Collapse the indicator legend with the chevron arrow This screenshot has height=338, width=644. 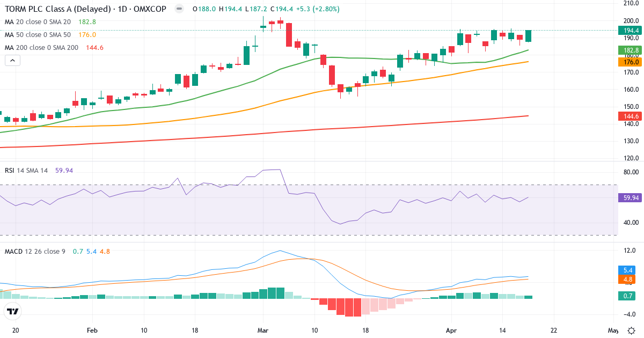[x=12, y=60]
